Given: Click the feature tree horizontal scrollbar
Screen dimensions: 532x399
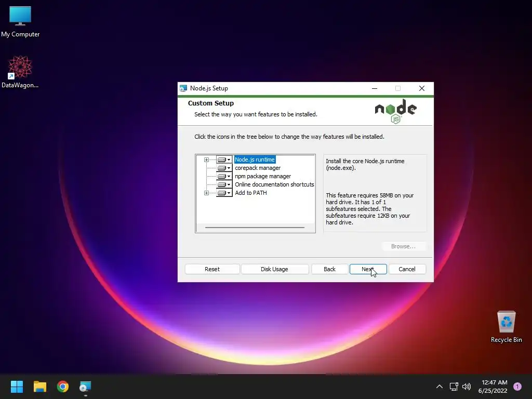Looking at the screenshot, I should [x=255, y=228].
